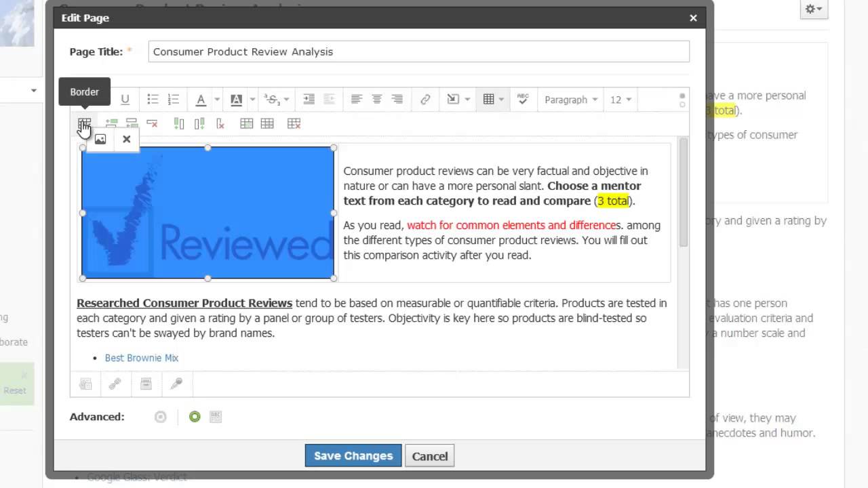This screenshot has height=488, width=868.
Task: Align text to the right
Action: pyautogui.click(x=397, y=100)
